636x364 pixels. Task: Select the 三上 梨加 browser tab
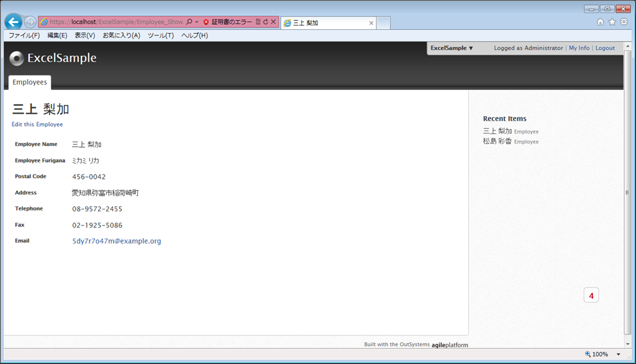pos(328,23)
